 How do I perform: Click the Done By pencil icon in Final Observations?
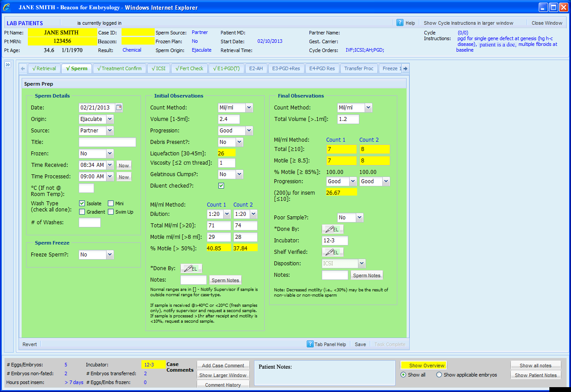coord(332,229)
